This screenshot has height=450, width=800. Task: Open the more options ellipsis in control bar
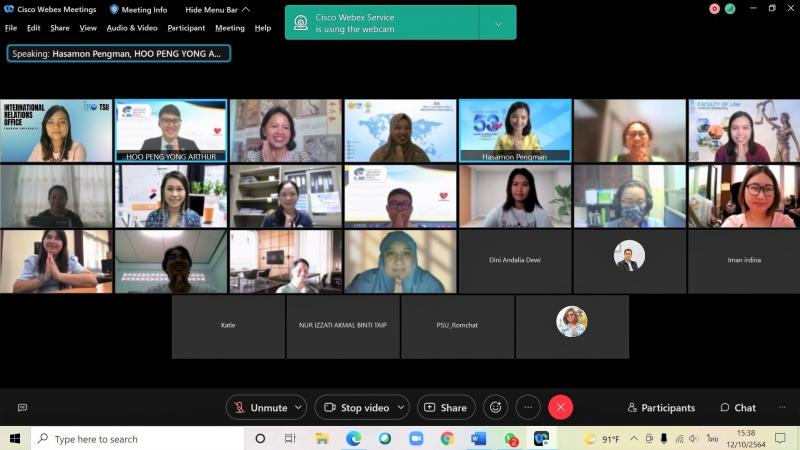coord(528,407)
